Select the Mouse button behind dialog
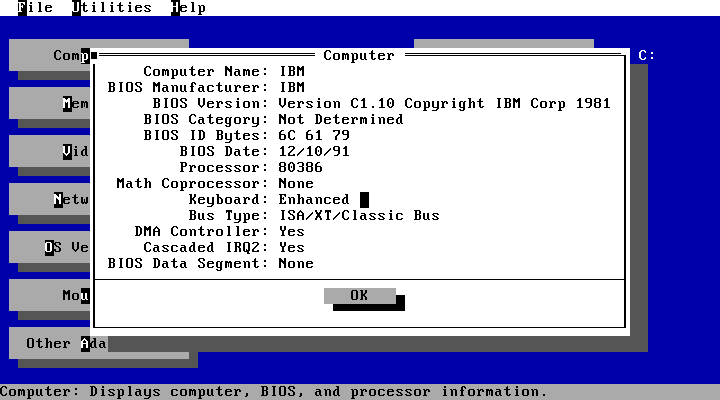Viewport: 720px width, 400px height. coord(50,295)
